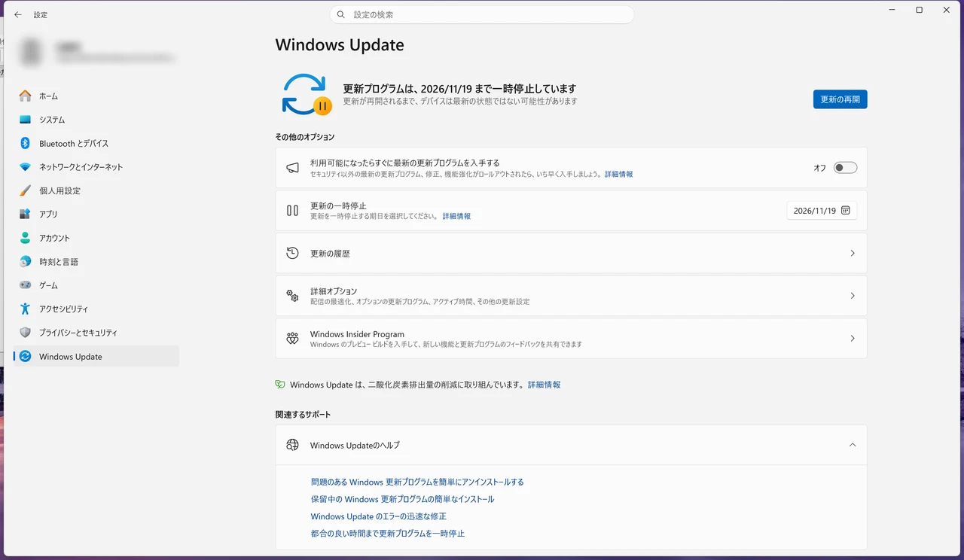Open link 保留中の Windows 更新プログラムの簡単なインストール

click(402, 499)
